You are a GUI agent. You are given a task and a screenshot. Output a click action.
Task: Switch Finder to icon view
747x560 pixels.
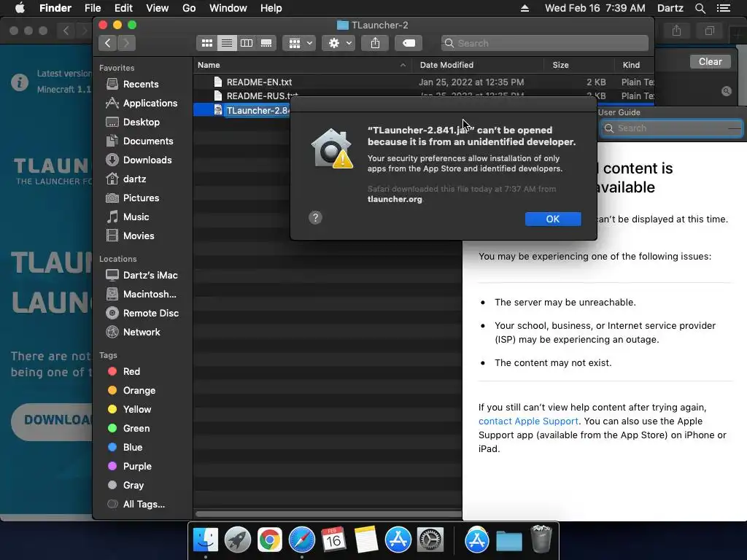[206, 43]
